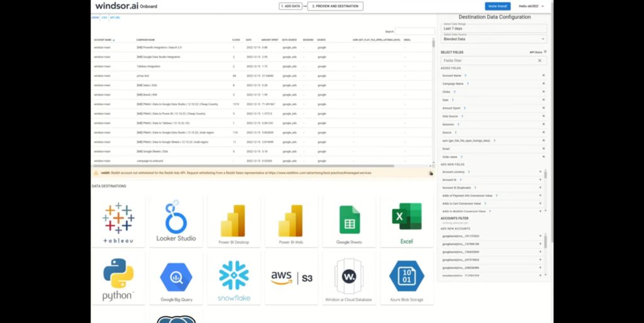
Task: Click the data table vertical scrollbar
Action: coord(433,44)
